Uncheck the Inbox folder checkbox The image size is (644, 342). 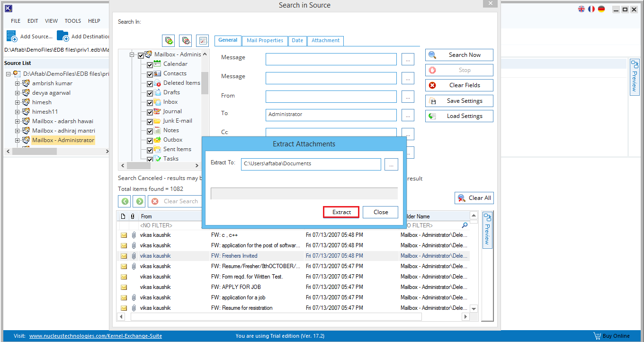point(150,102)
